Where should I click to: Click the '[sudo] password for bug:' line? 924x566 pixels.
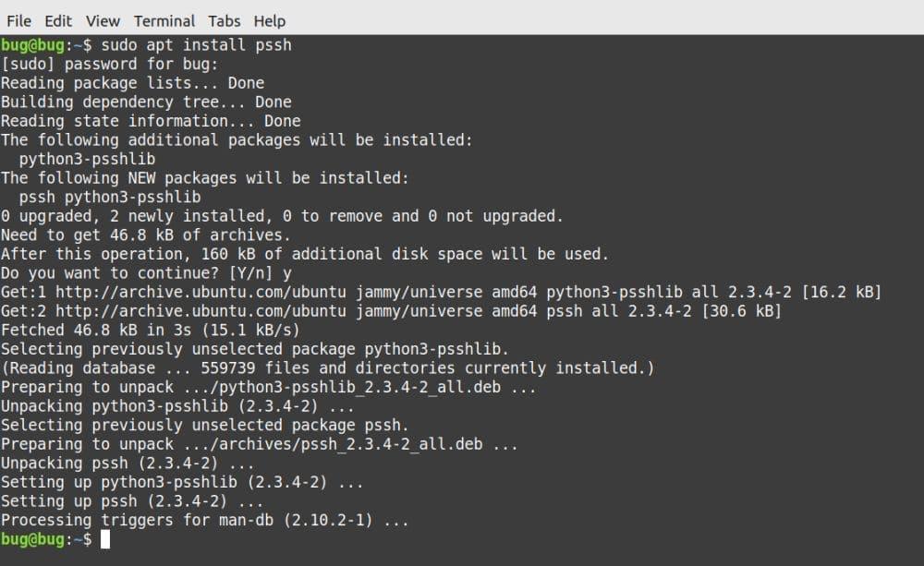[x=109, y=64]
